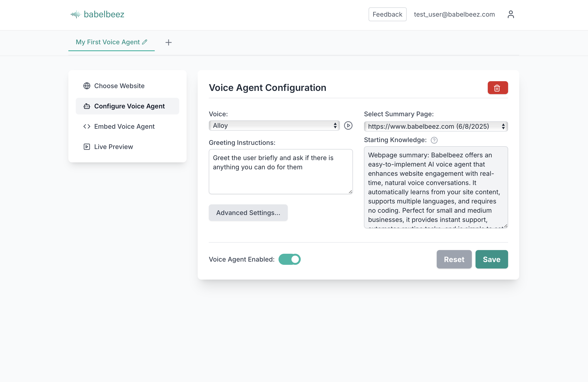
Task: Save the voice agent configuration
Action: [x=491, y=259]
